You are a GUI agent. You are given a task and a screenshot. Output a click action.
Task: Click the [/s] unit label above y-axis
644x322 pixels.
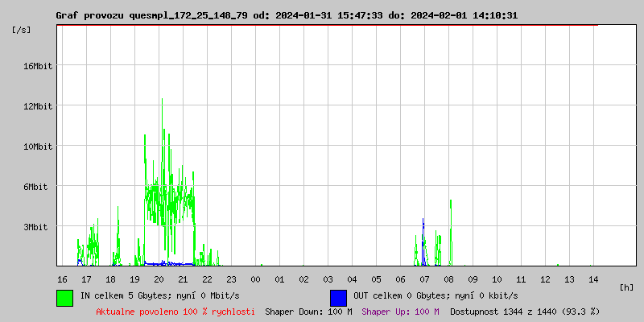22,30
